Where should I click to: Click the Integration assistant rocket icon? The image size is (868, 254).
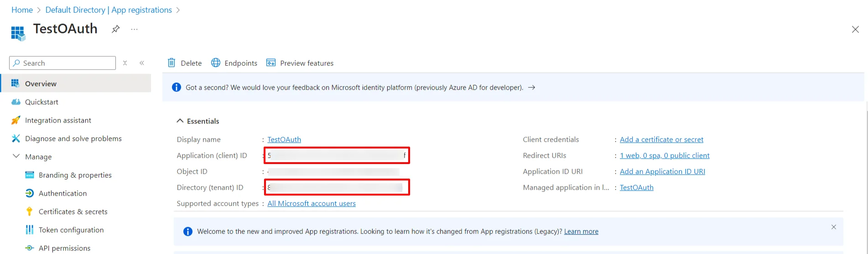(16, 120)
